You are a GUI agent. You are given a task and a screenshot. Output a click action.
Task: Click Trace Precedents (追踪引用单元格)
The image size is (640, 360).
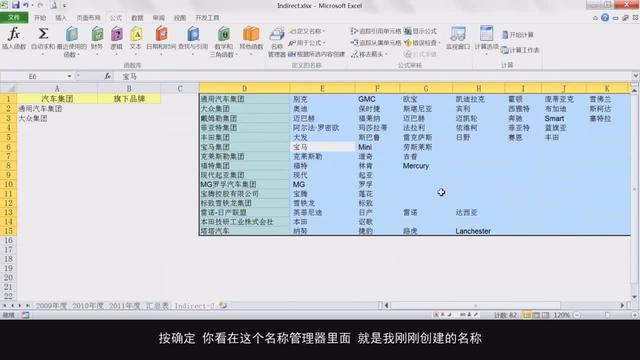click(376, 31)
